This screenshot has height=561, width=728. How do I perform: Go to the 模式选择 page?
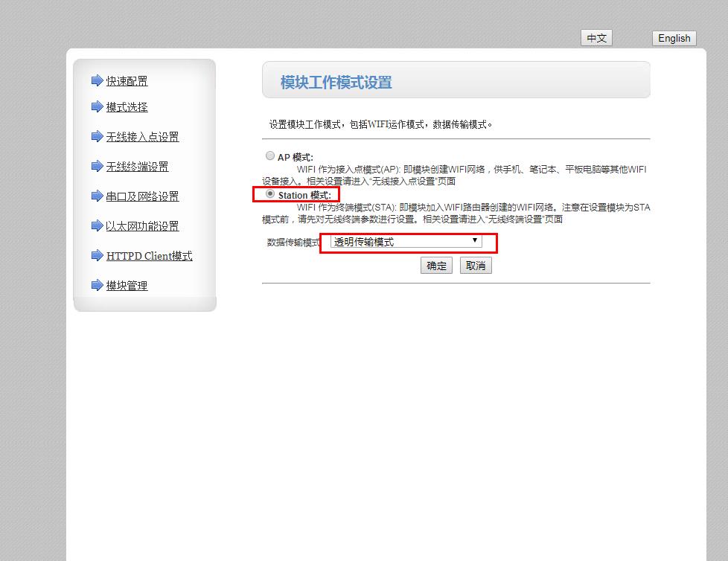click(x=127, y=107)
